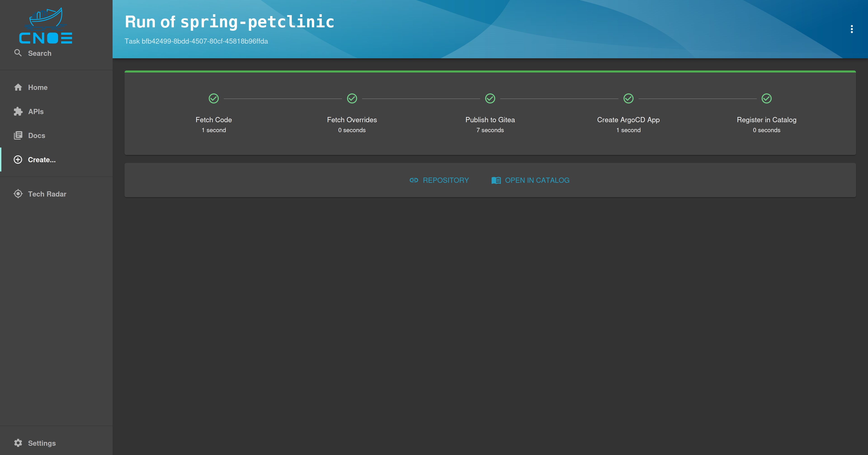868x455 pixels.
Task: Click the Repository link chain icon
Action: (x=414, y=180)
